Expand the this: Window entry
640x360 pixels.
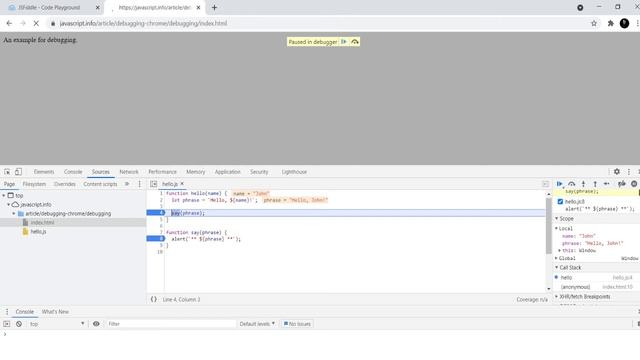(x=560, y=251)
